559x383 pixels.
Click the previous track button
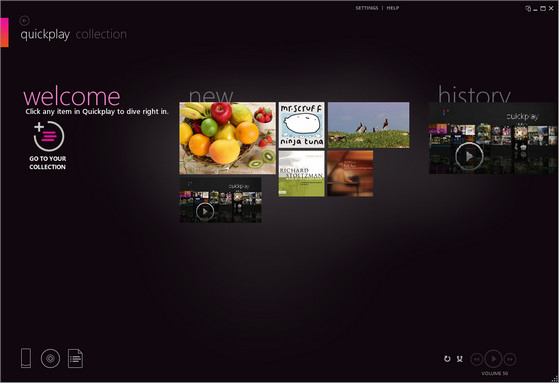click(x=477, y=359)
